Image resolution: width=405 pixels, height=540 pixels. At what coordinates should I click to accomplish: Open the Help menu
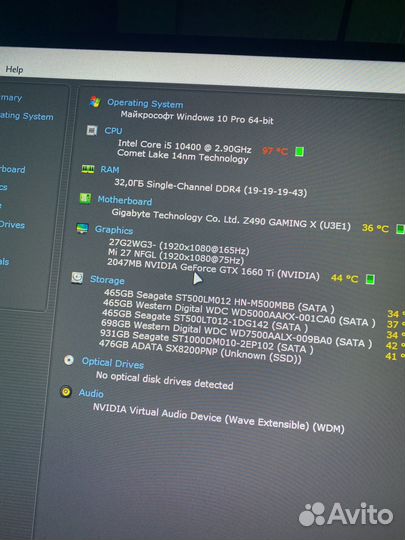tap(14, 70)
